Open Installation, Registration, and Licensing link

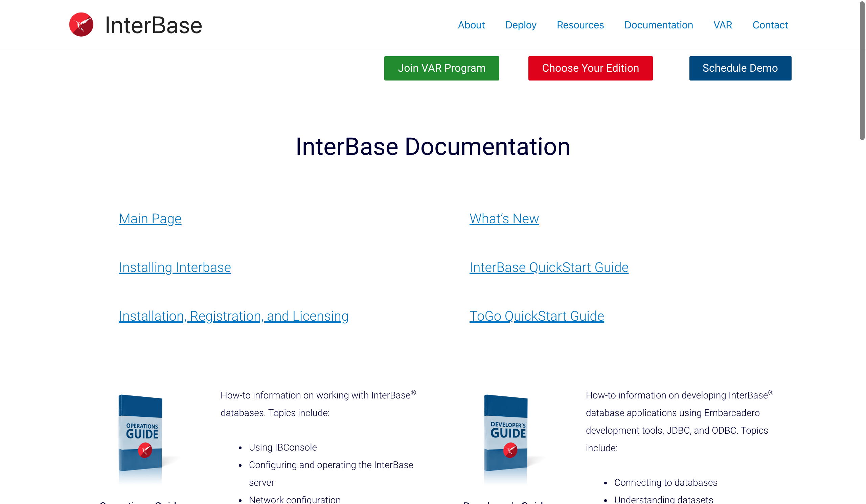(x=233, y=316)
